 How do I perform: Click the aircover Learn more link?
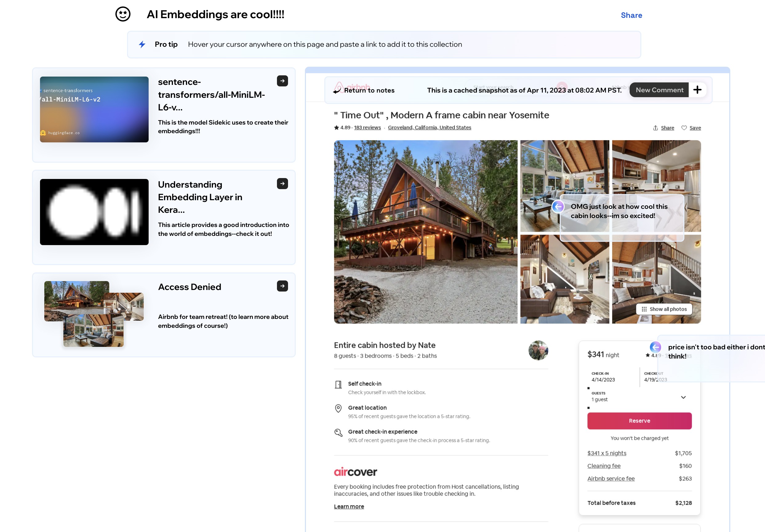click(349, 506)
